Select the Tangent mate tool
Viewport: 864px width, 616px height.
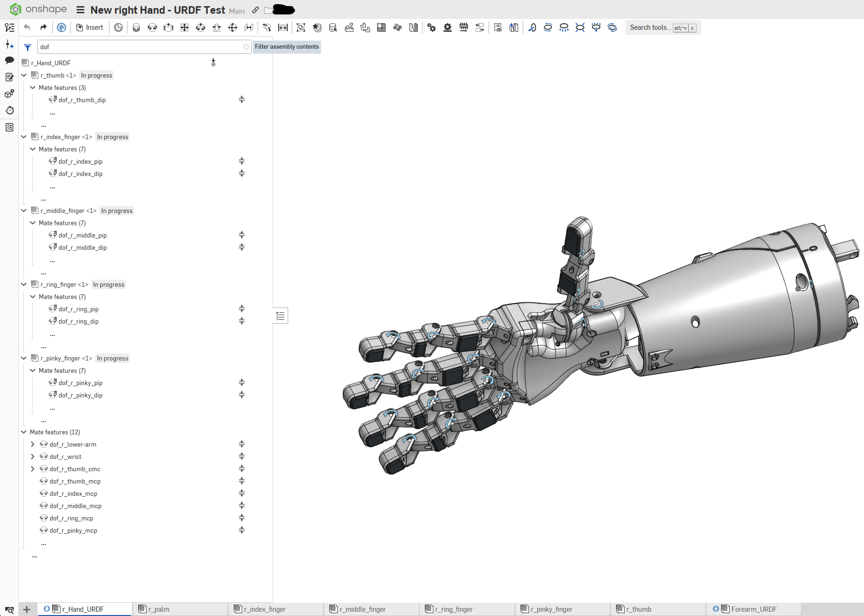pyautogui.click(x=267, y=27)
